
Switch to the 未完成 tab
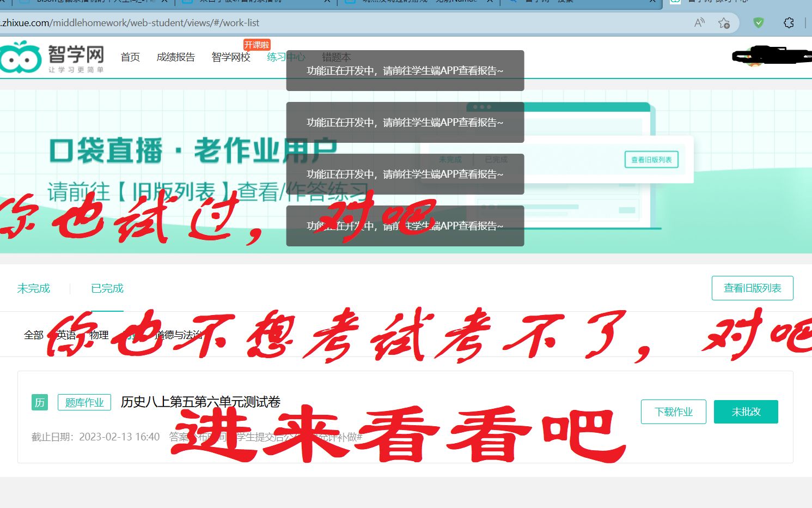pyautogui.click(x=33, y=288)
